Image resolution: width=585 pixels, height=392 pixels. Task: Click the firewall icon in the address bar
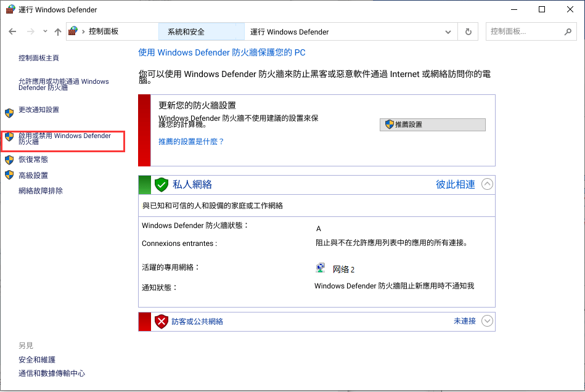(x=73, y=31)
